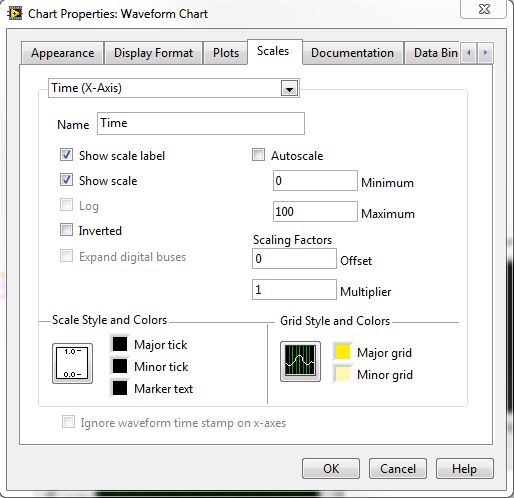Confirm with the OK button
This screenshot has height=498, width=514.
coord(331,469)
